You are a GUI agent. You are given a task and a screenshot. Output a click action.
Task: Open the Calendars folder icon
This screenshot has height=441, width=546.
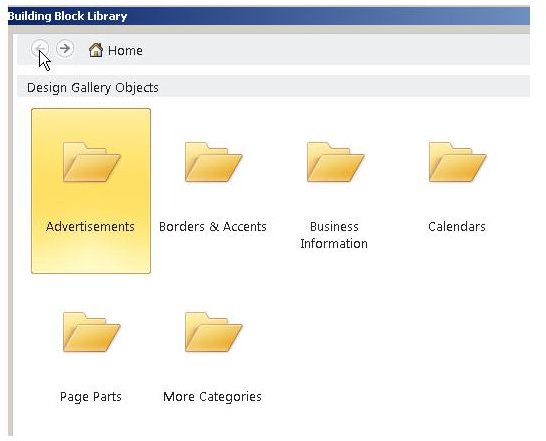point(457,162)
